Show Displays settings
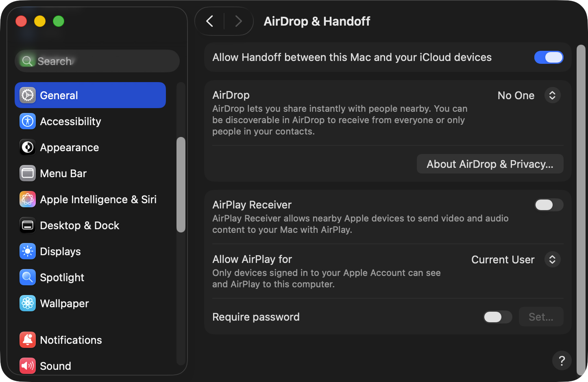 90,251
